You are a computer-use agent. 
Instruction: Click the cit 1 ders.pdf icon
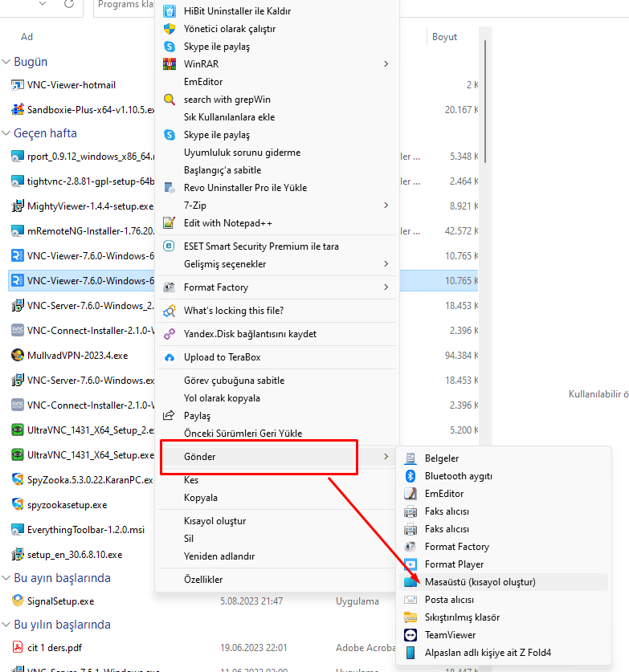coord(18,647)
